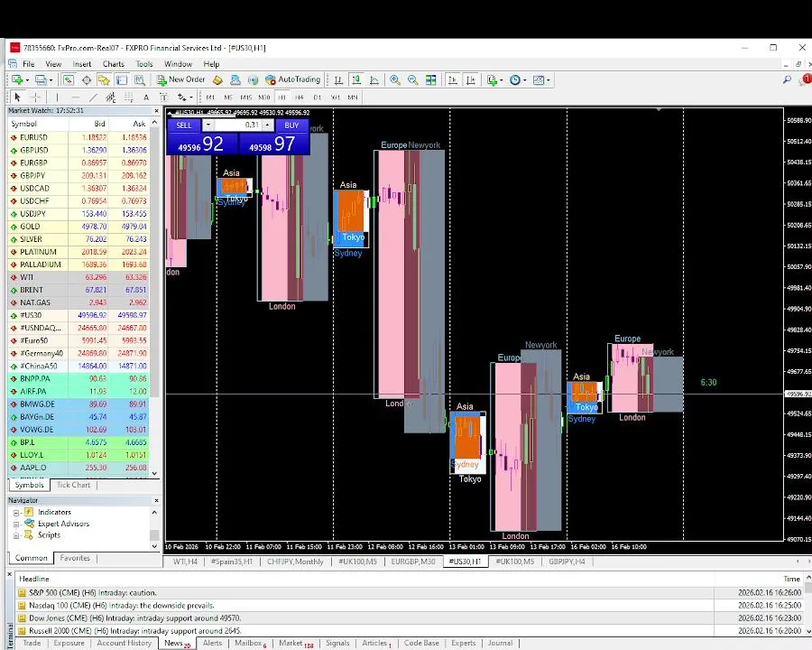The height and width of the screenshot is (650, 812).
Task: Toggle the Data Window crosshair icon
Action: click(x=87, y=79)
